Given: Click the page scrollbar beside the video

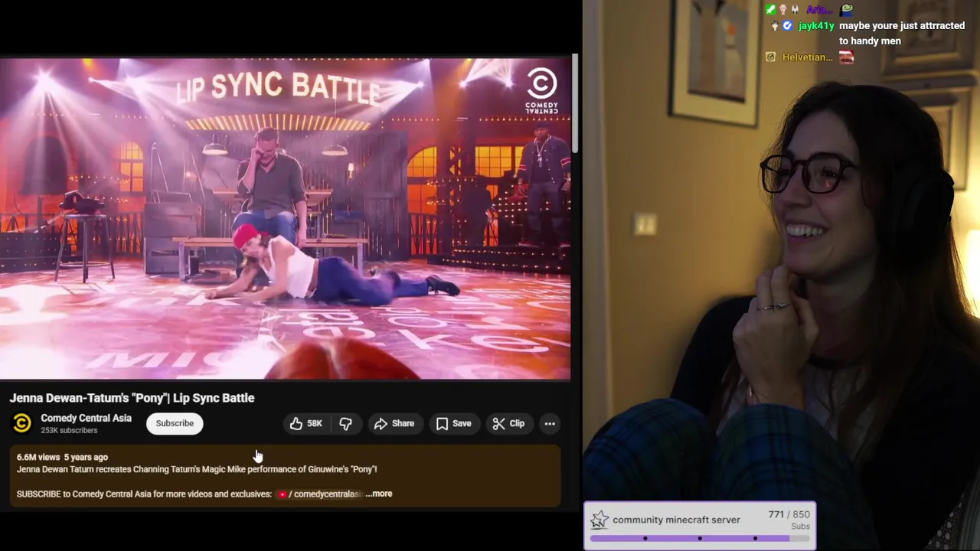Looking at the screenshot, I should [x=575, y=104].
